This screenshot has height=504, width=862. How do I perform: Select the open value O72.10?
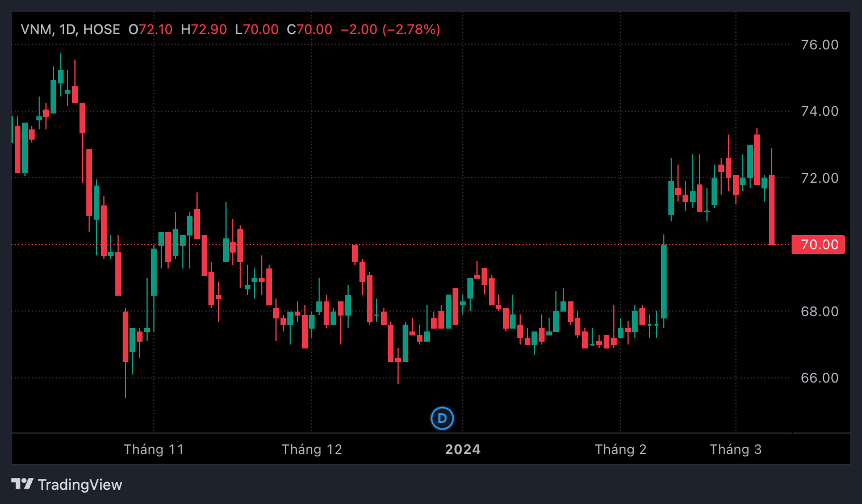[150, 30]
